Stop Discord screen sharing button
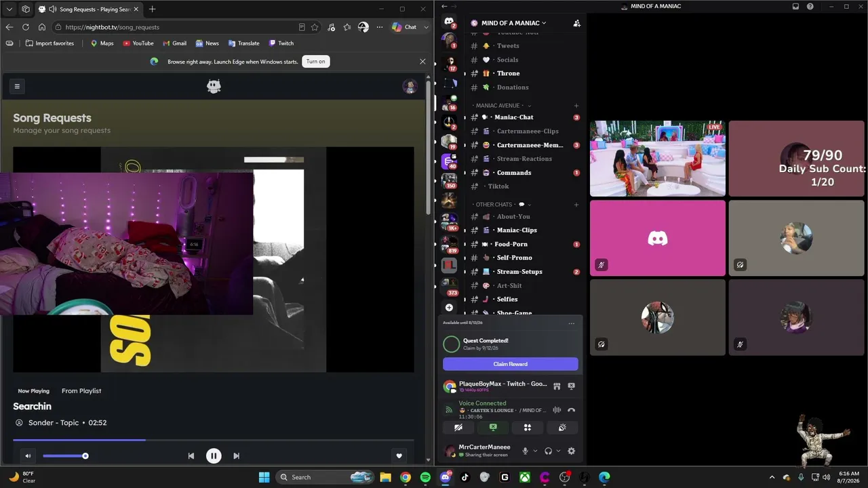The width and height of the screenshot is (868, 488). 493,428
